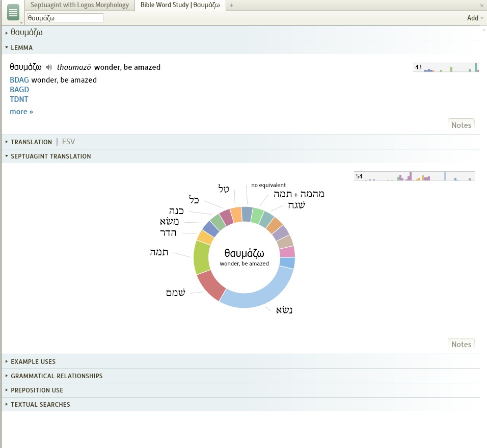
Task: Expand the PREPOSITION USE section
Action: pos(7,390)
